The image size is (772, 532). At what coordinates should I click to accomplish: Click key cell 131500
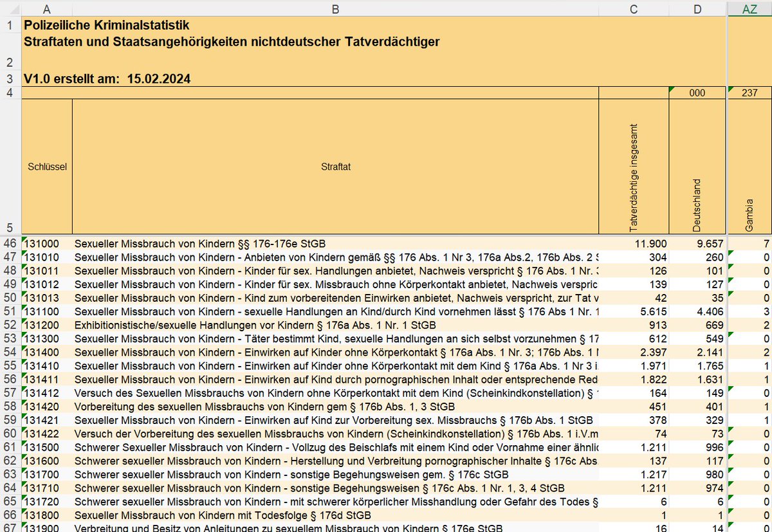pos(47,447)
